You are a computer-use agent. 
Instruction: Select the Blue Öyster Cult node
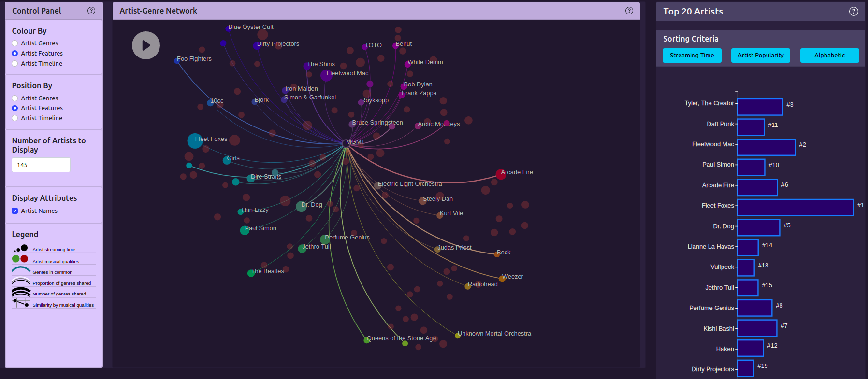[228, 28]
